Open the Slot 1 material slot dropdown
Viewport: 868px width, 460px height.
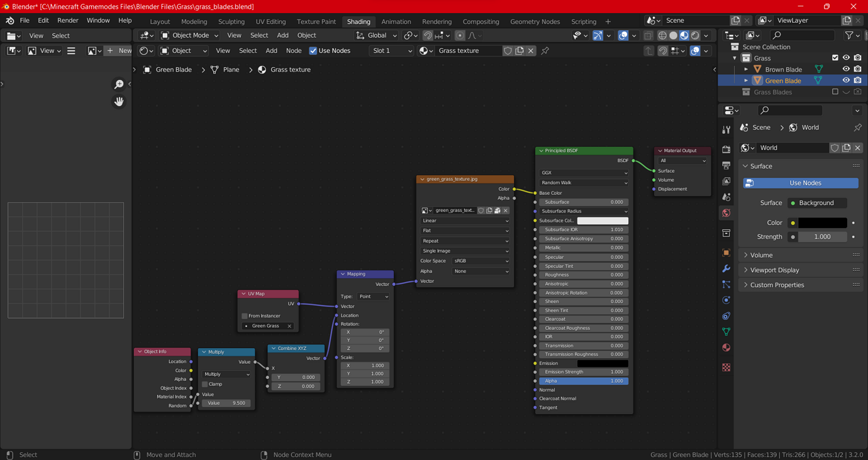(391, 50)
